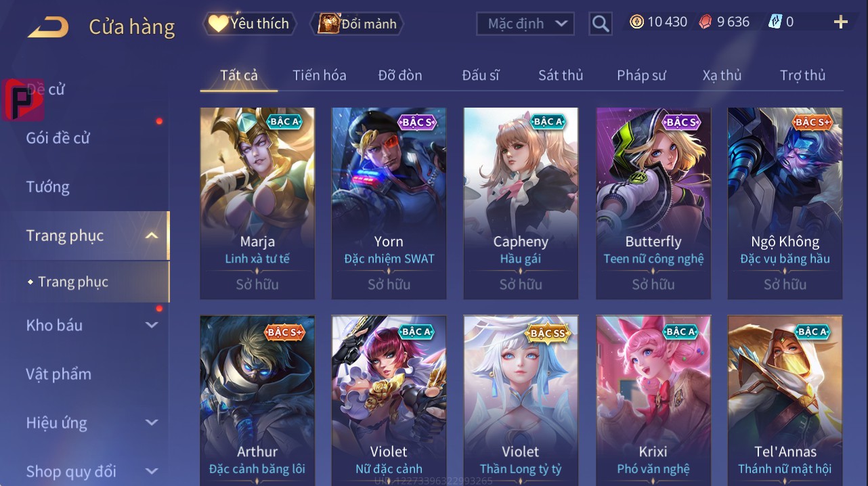Screen dimensions: 868x486
Task: Click the red ruby currency icon
Action: tap(706, 22)
